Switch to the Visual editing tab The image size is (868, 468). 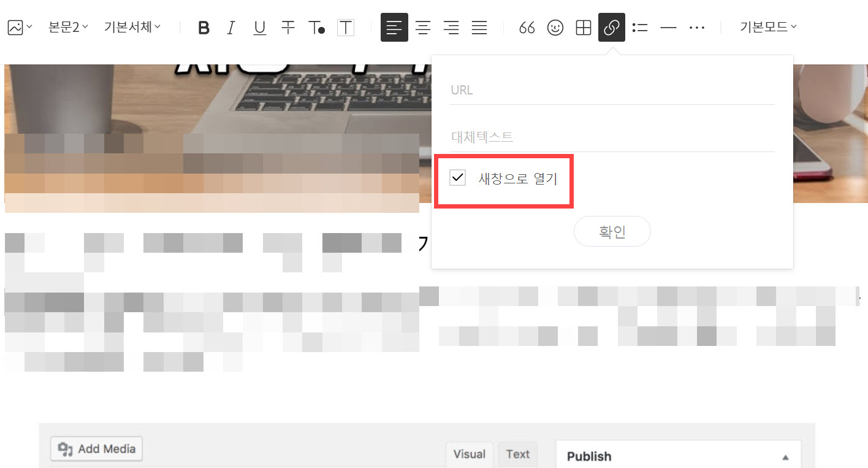470,454
